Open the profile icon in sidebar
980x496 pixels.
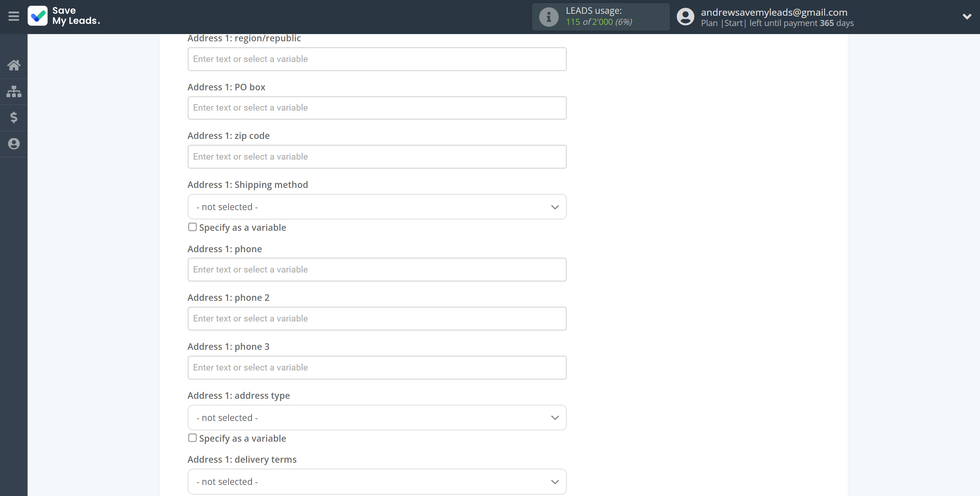[x=14, y=144]
